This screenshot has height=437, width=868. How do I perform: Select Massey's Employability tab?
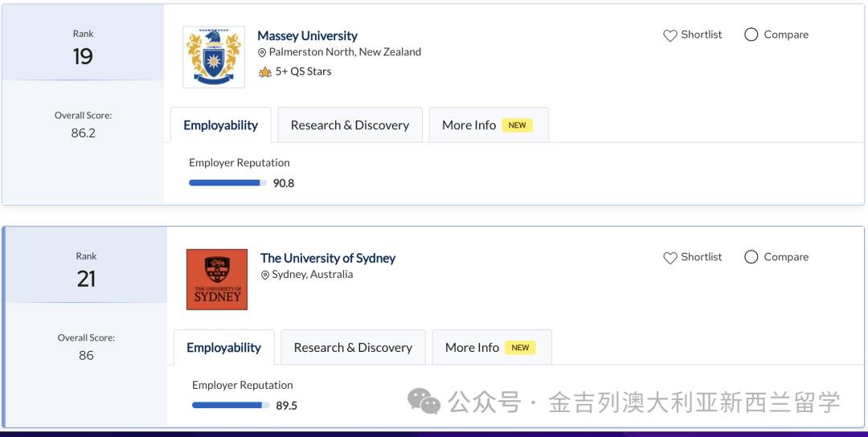(x=221, y=125)
